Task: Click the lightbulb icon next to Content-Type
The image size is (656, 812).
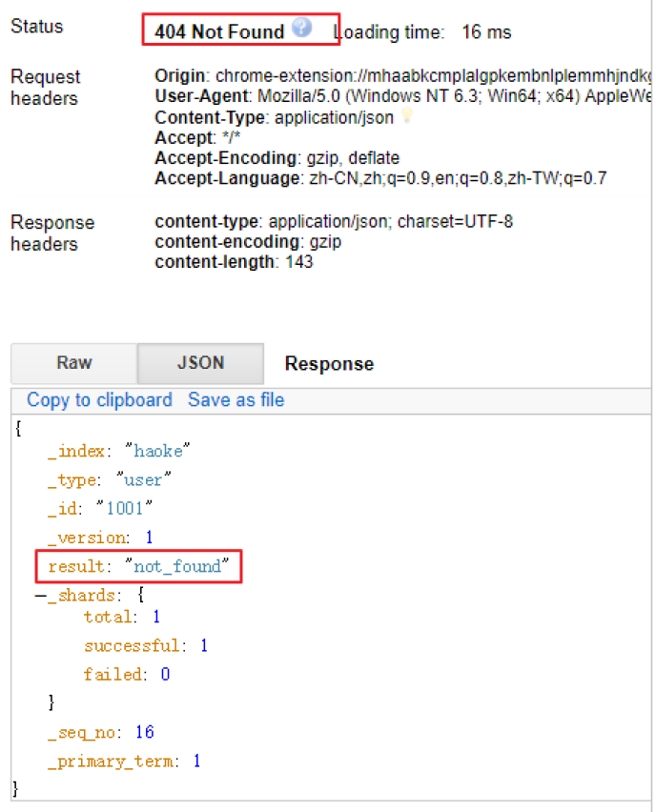Action: pos(407,116)
